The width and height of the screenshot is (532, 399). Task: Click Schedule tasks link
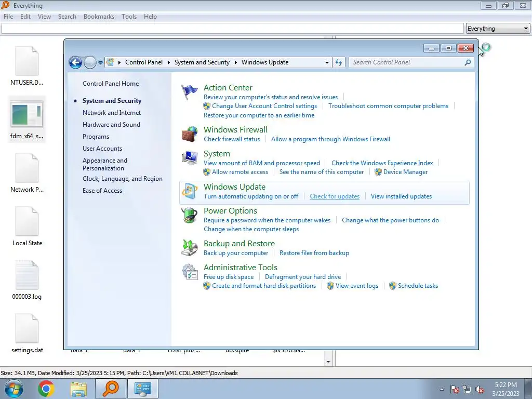click(418, 286)
